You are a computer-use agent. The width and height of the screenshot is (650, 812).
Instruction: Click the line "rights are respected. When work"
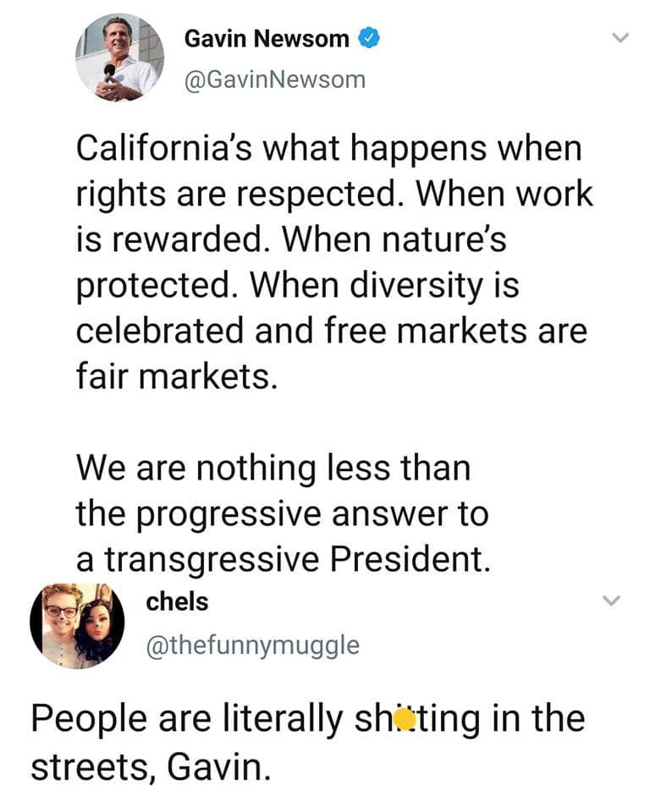click(334, 195)
